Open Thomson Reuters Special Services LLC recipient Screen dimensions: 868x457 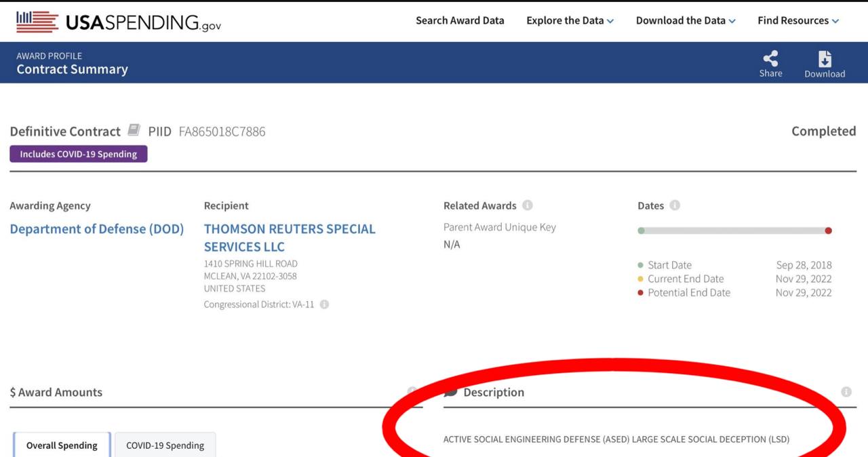click(290, 237)
